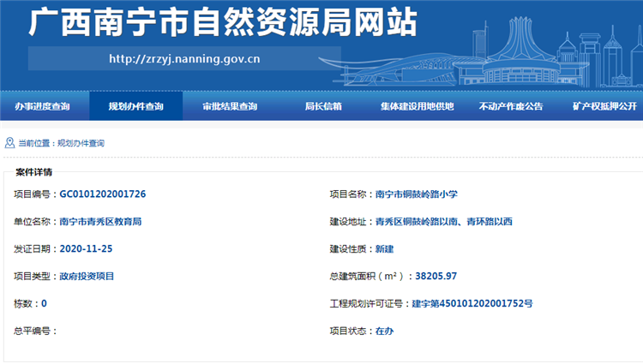
Task: Click project type 政府投资项目
Action: click(87, 277)
